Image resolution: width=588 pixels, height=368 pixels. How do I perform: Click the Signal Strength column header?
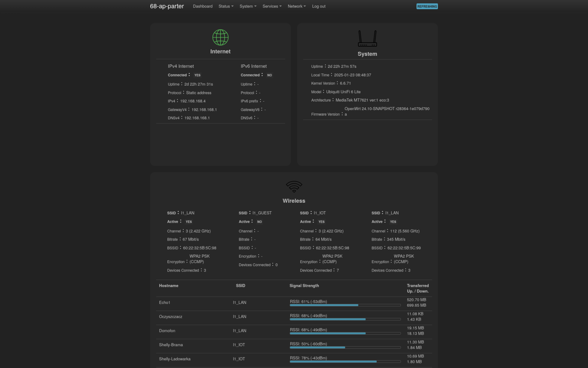[x=304, y=286]
